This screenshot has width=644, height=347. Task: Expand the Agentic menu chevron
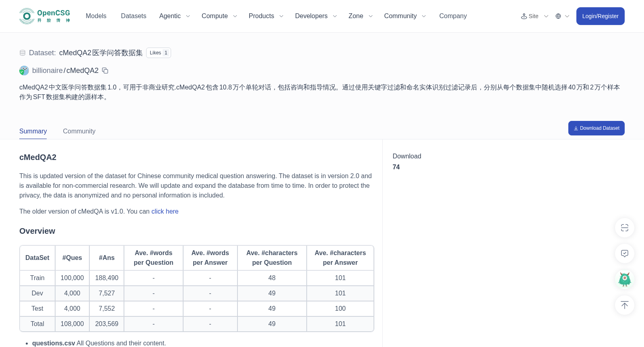(188, 16)
